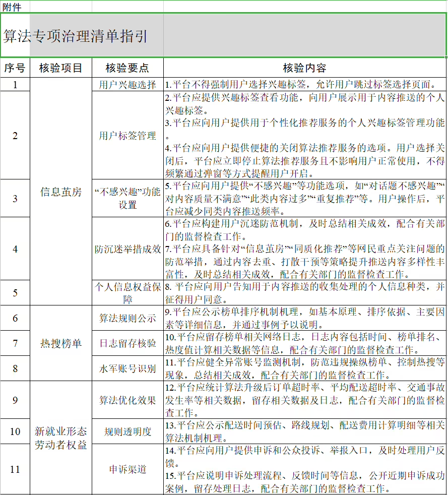Click the sequence number 9 cell
The height and width of the screenshot is (495, 448).
click(x=15, y=400)
